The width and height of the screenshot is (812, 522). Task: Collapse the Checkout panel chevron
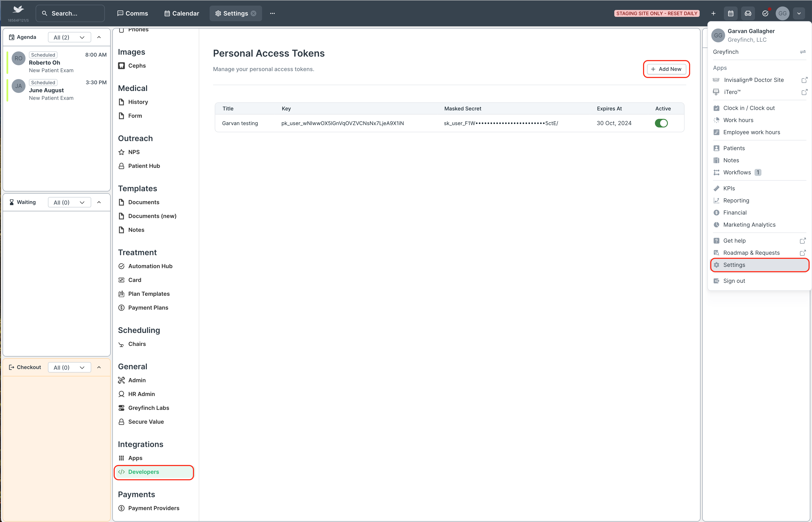(x=99, y=368)
